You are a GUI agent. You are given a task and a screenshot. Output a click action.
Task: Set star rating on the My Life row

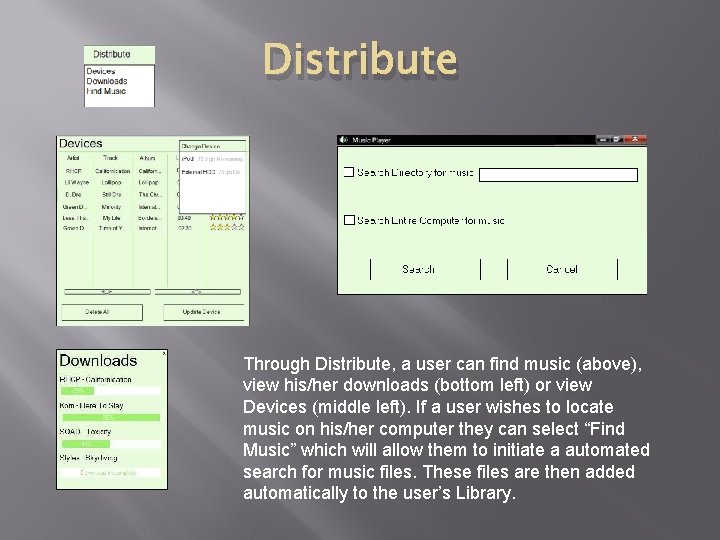(x=227, y=217)
